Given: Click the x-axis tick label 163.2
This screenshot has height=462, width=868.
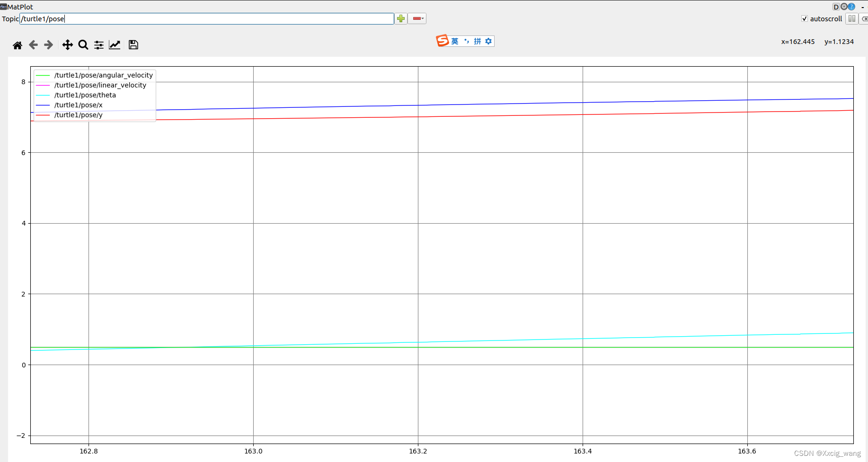Looking at the screenshot, I should pos(418,451).
